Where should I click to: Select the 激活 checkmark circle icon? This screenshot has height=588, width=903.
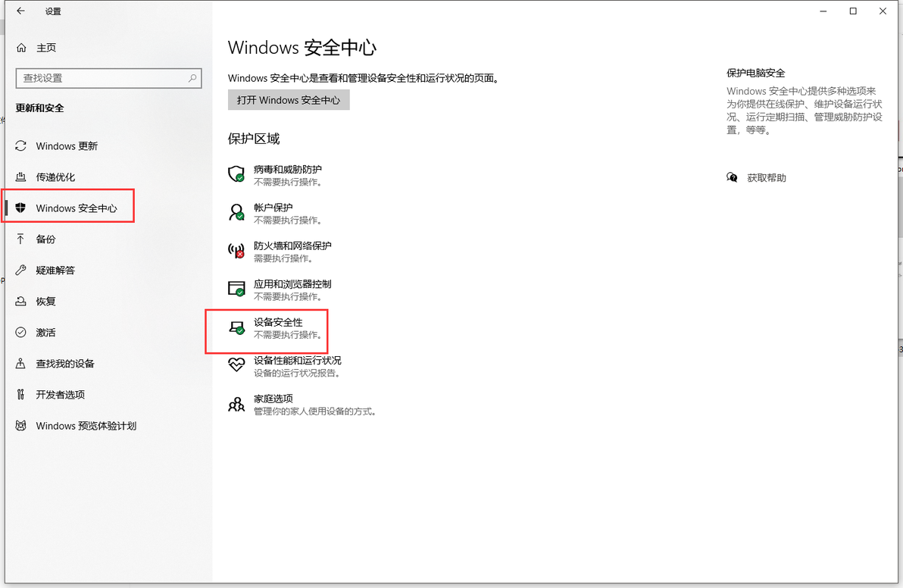point(20,333)
